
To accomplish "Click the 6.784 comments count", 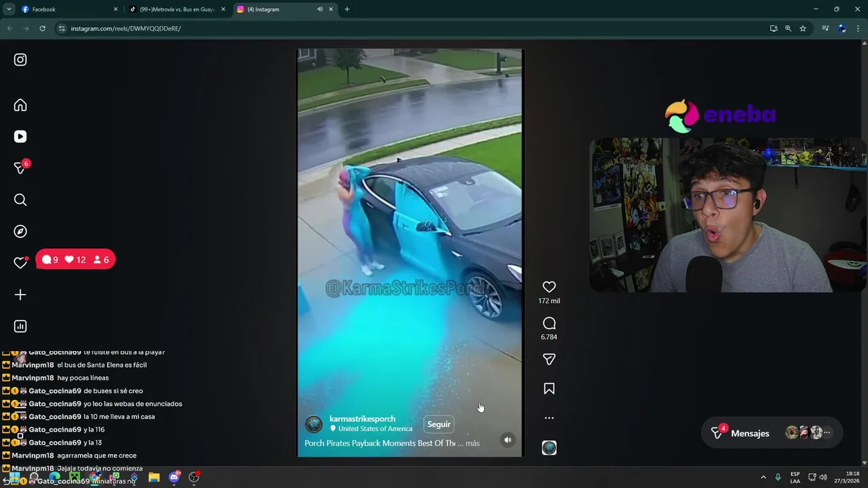I will click(x=549, y=337).
